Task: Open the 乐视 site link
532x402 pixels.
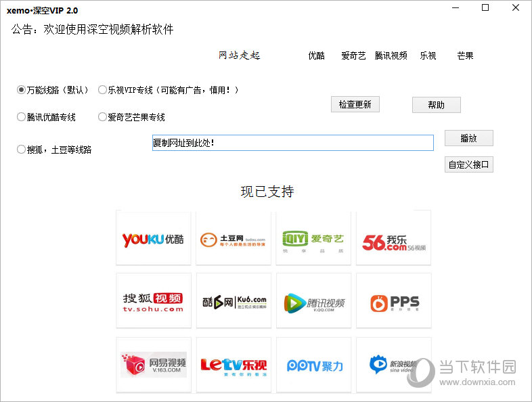Action: [428, 55]
